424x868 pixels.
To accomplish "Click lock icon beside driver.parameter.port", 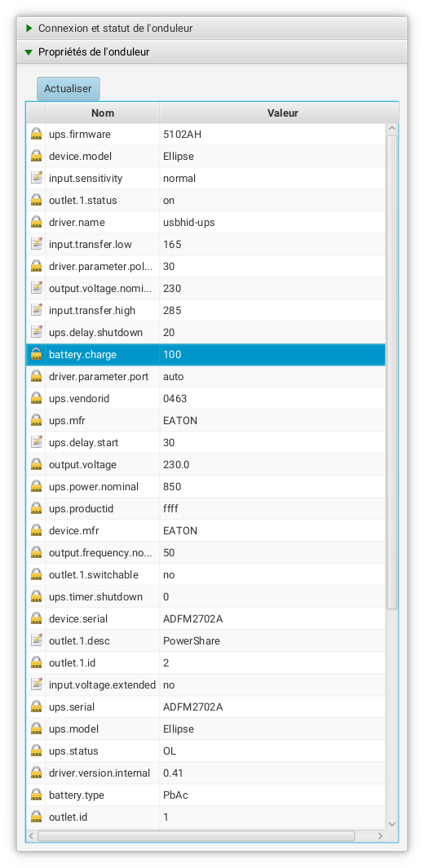I will tap(37, 376).
